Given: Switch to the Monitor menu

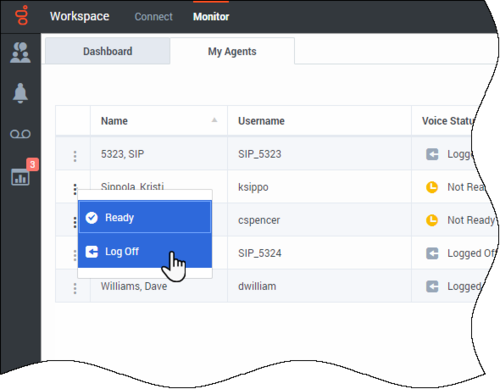Looking at the screenshot, I should (211, 17).
